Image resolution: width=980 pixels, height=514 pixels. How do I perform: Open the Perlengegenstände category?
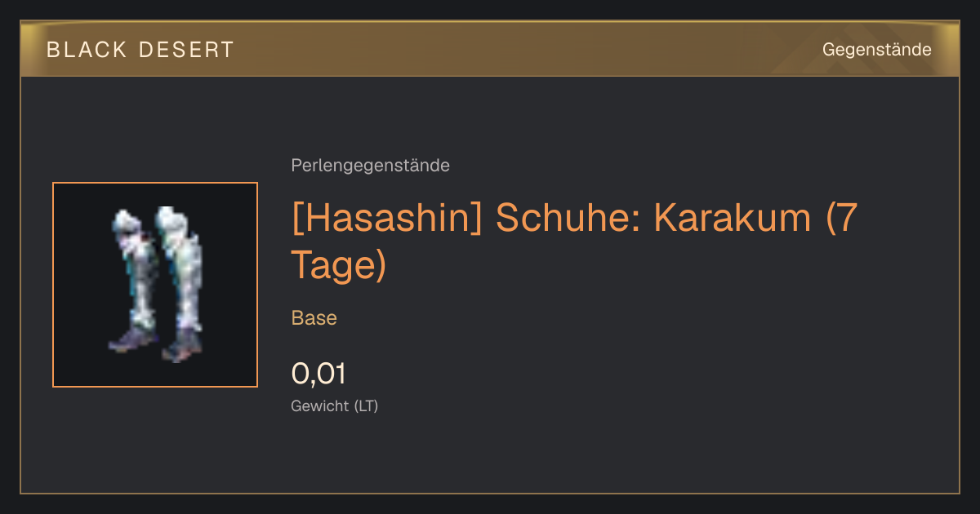pyautogui.click(x=370, y=166)
